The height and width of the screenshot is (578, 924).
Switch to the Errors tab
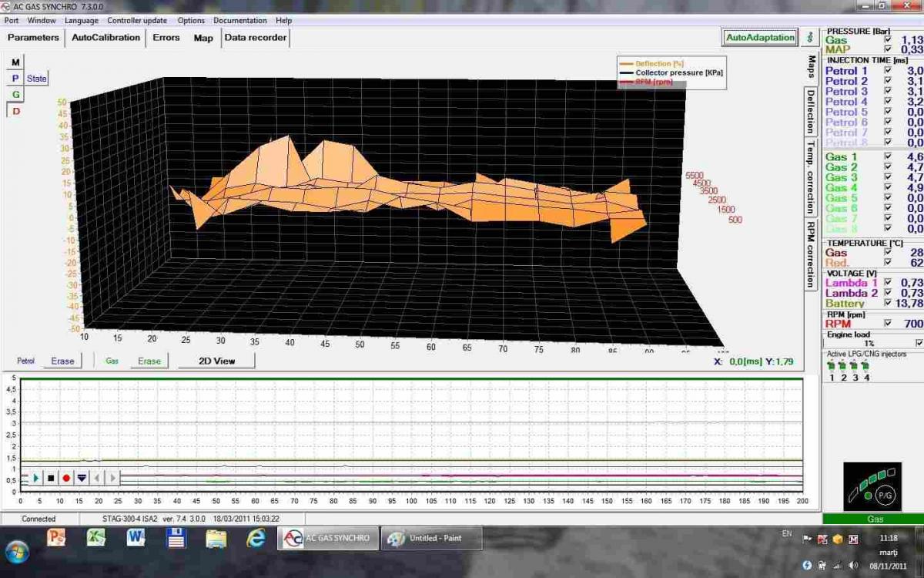pos(166,37)
